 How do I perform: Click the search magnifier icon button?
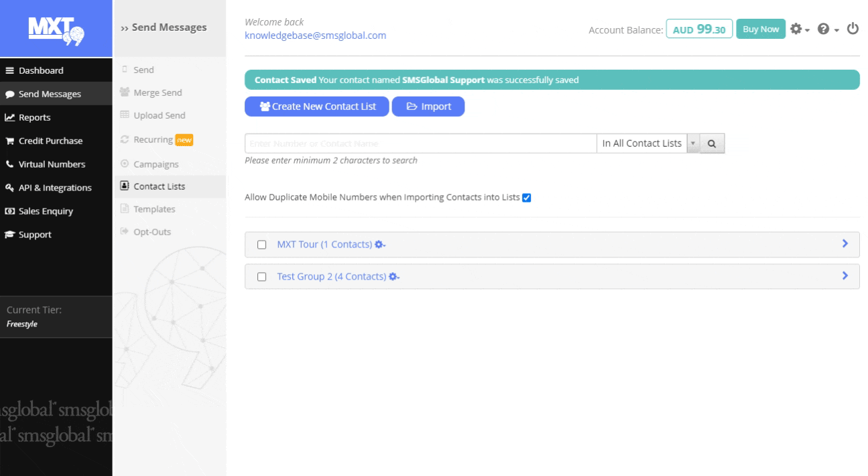tap(712, 143)
